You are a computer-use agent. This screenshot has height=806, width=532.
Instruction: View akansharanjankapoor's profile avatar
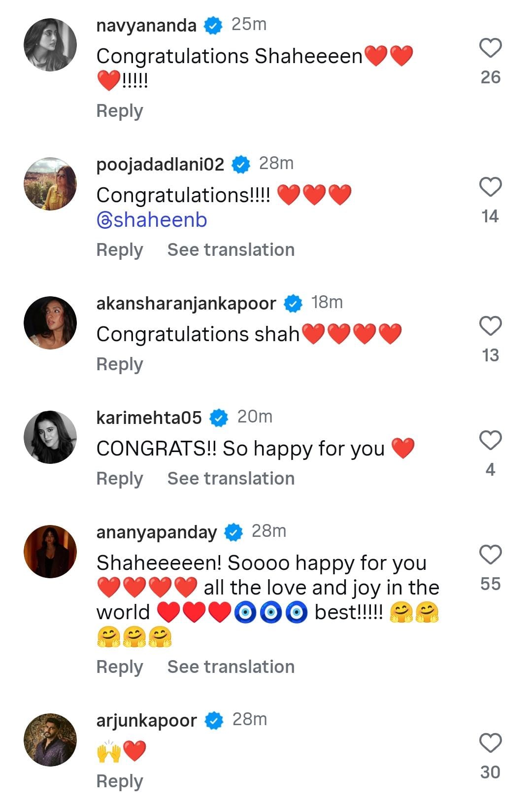(50, 323)
